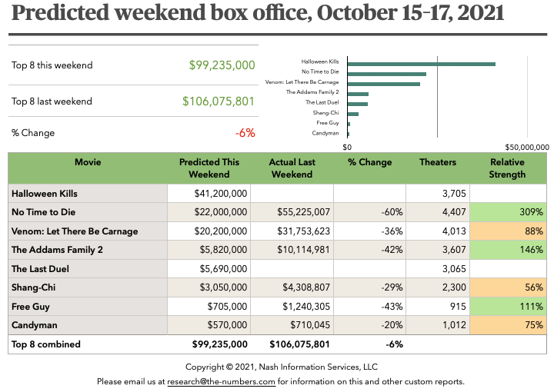Click the Relative Strength column header
Viewport: 554px width, 392px height.
(x=507, y=168)
